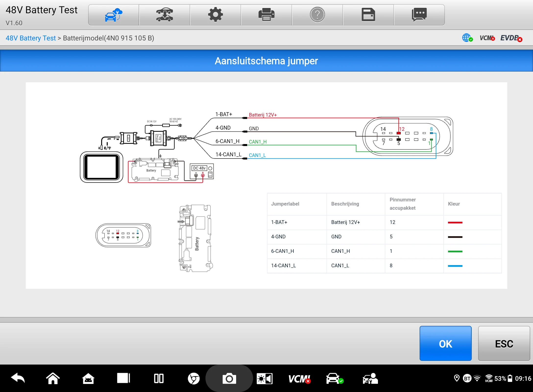Tap the green CAN1_H wire label
This screenshot has width=533, height=392.
[x=258, y=142]
